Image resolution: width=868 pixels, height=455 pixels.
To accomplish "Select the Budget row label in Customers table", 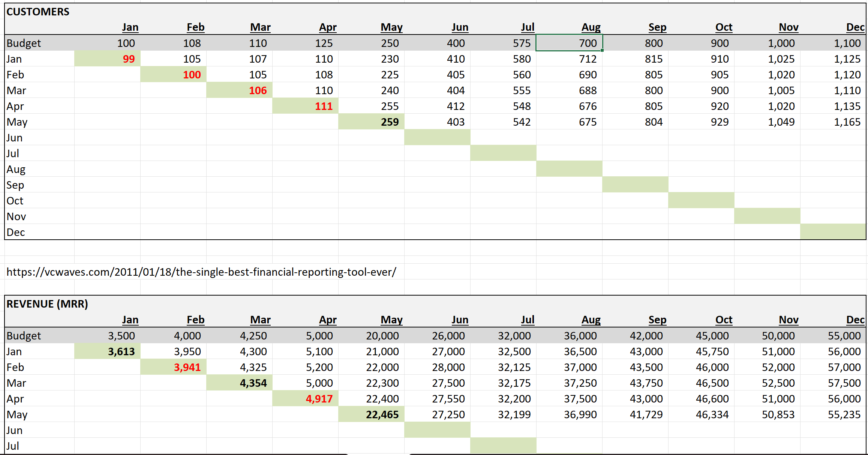I will 24,43.
